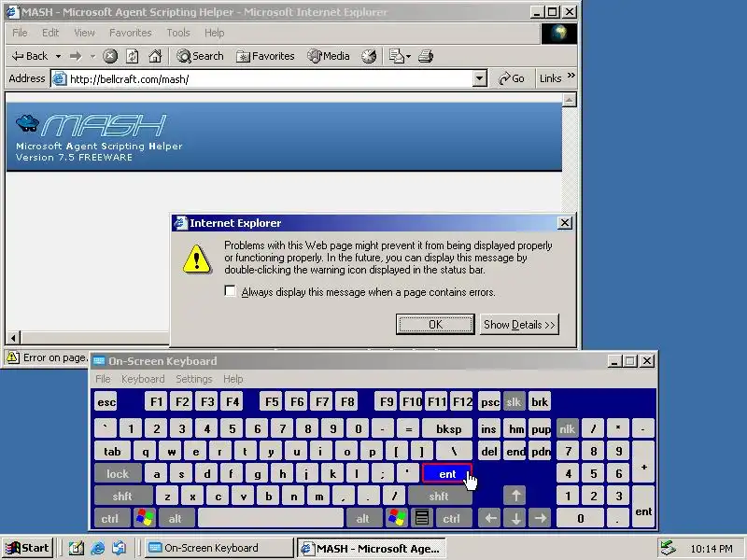This screenshot has width=747, height=560.
Task: Click the Refresh icon in IE toolbar
Action: pyautogui.click(x=133, y=56)
